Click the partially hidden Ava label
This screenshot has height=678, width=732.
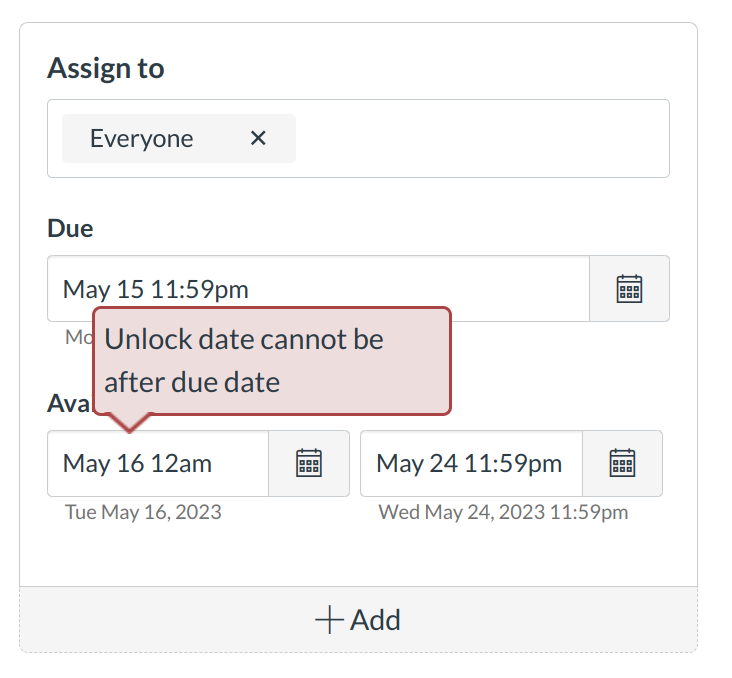point(68,402)
